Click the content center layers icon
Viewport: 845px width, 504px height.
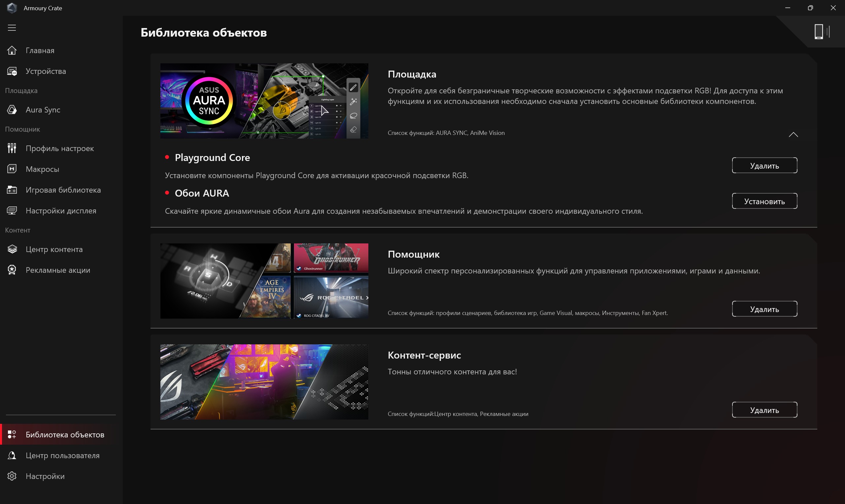[12, 249]
